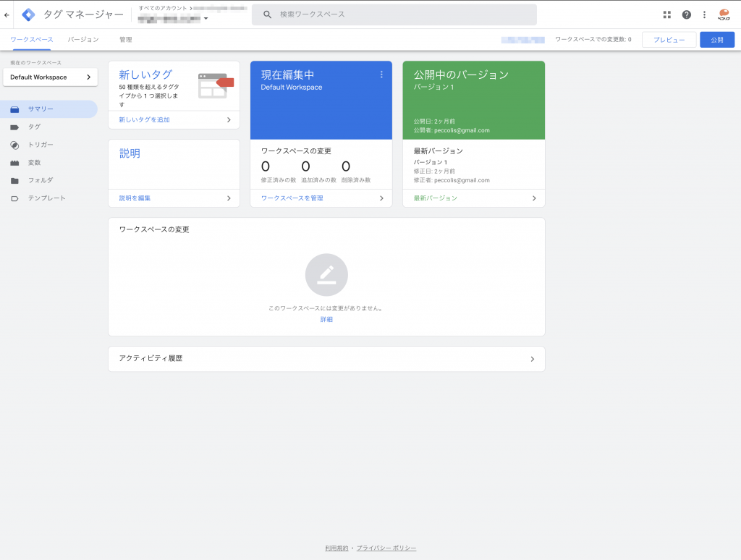The width and height of the screenshot is (741, 560).
Task: Click the すべてのアカウント breadcrumb
Action: coord(163,9)
